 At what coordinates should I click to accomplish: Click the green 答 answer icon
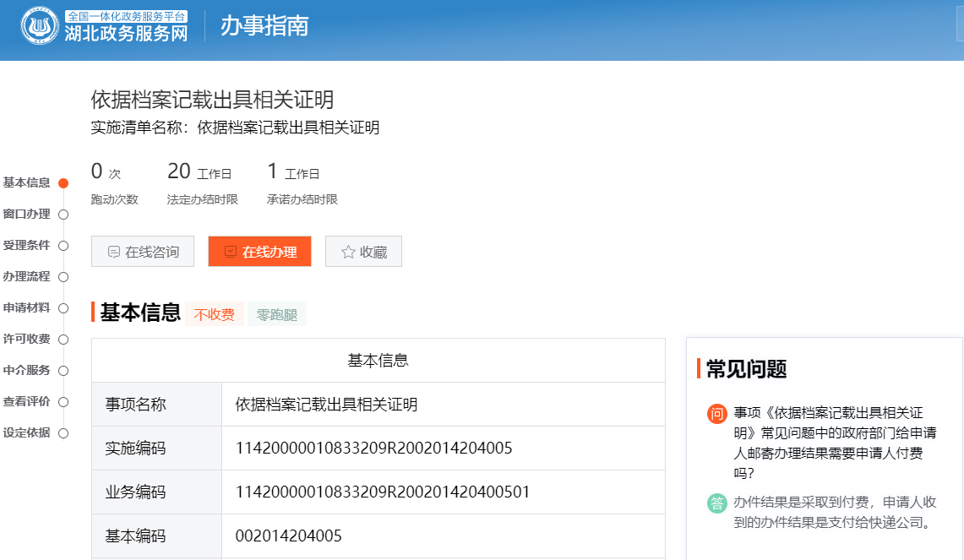[x=716, y=503]
